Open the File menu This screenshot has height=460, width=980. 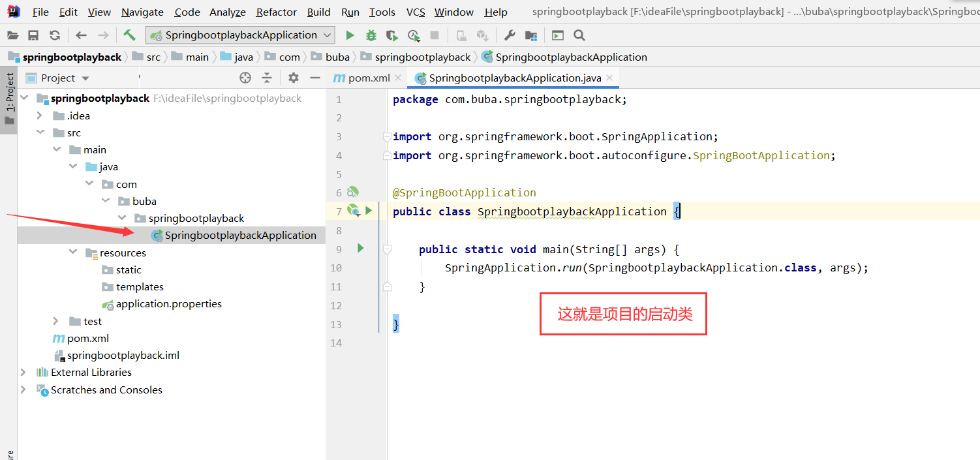pyautogui.click(x=40, y=12)
